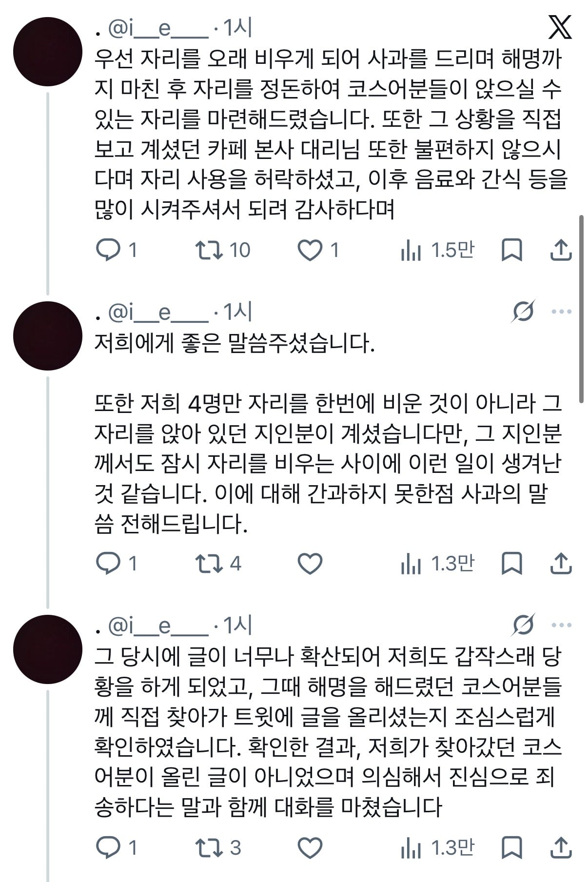Share the first tweet
The height and width of the screenshot is (882, 588).
[x=561, y=250]
